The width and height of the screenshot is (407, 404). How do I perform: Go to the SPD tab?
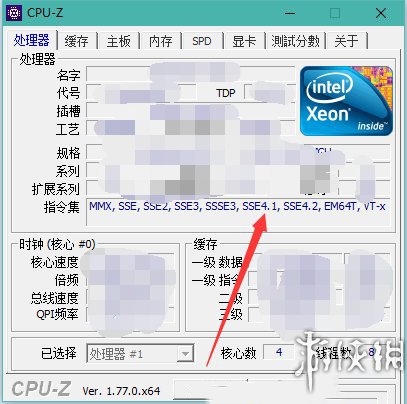point(202,41)
